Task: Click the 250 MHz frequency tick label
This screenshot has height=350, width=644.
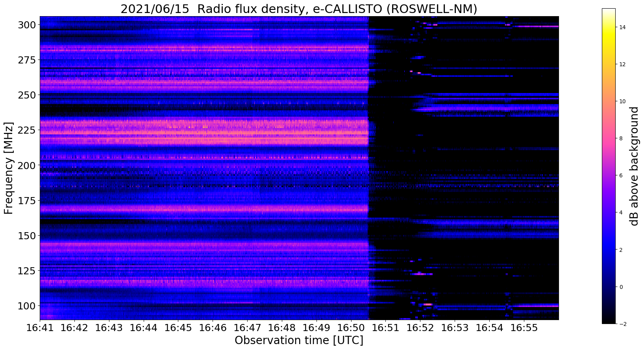Action: (x=26, y=95)
